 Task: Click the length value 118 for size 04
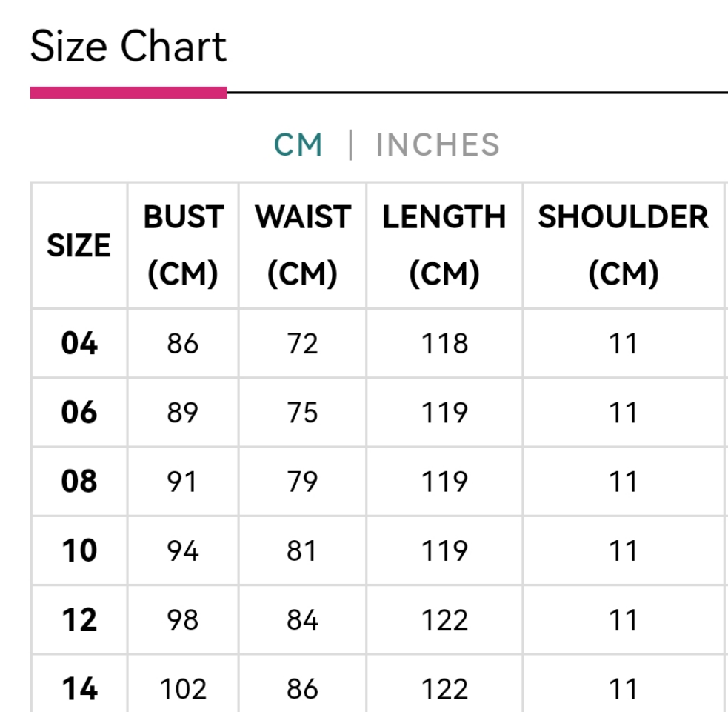tap(444, 344)
